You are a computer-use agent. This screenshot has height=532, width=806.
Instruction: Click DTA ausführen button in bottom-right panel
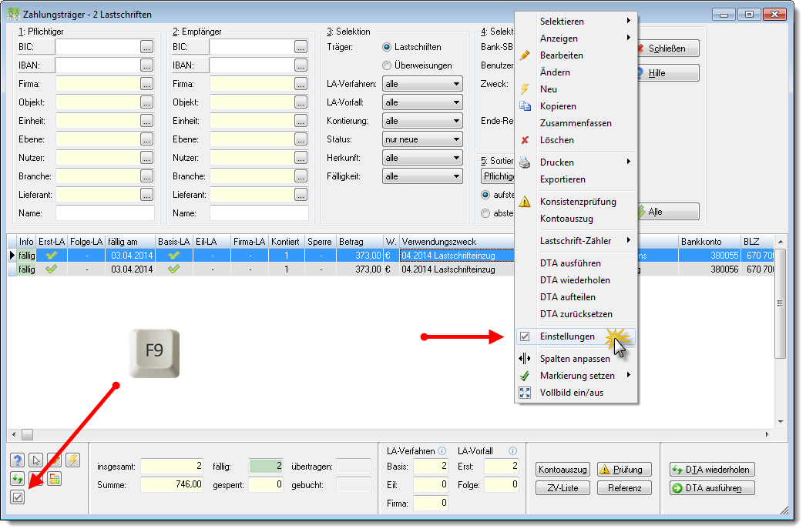tap(712, 488)
